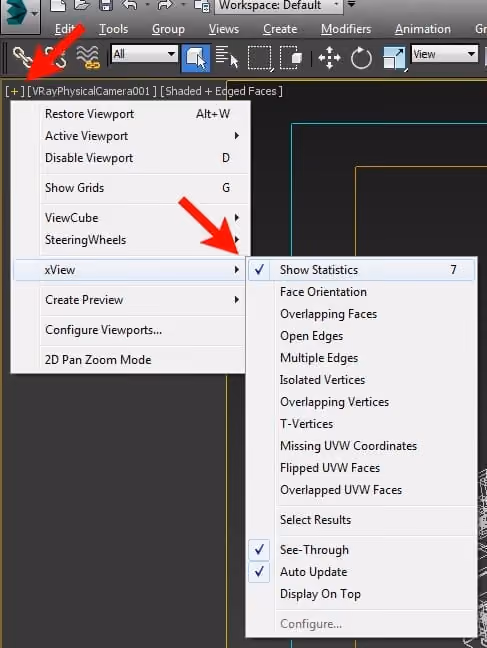Toggle the Window/Crossing selection icon
Screen dimensions: 487x648
[x=291, y=57]
